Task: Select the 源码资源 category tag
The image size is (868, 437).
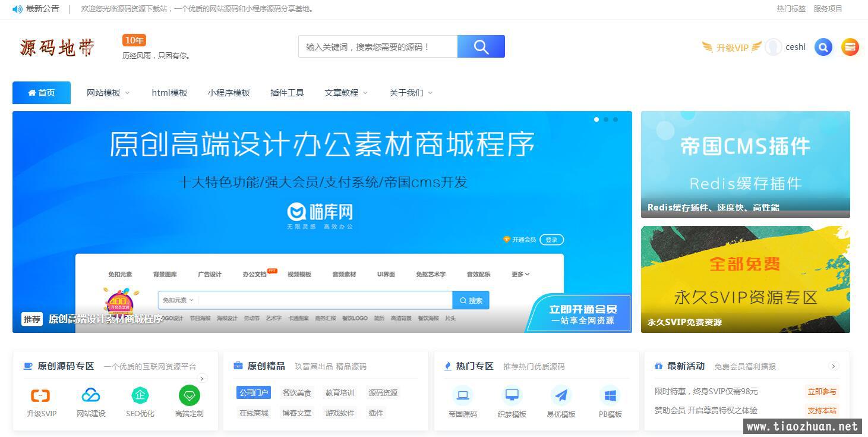Action: click(383, 392)
